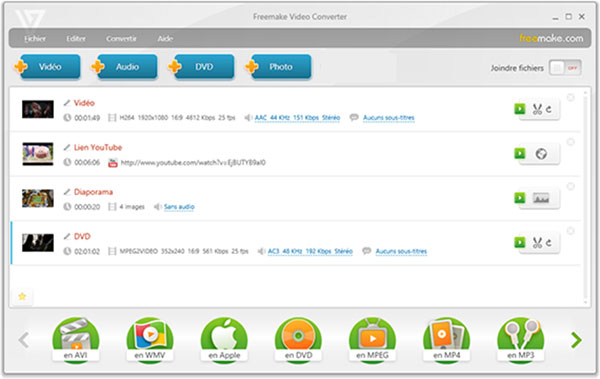Play the Diaporama item

(x=520, y=198)
